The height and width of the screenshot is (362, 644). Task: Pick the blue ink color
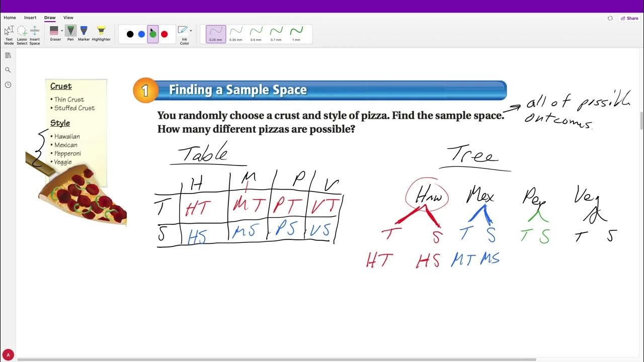[x=141, y=34]
